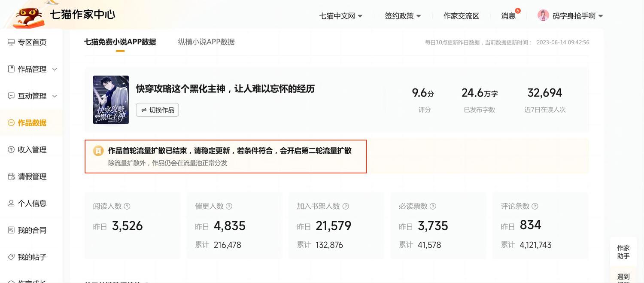
Task: Click yesterday's 3,526 readers value
Action: coord(127,226)
